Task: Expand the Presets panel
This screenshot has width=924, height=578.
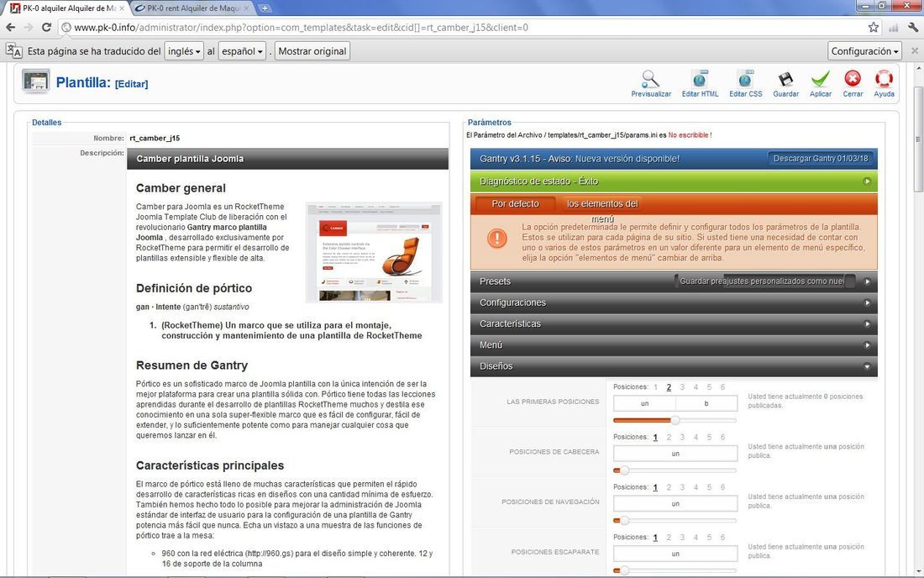Action: coord(674,281)
